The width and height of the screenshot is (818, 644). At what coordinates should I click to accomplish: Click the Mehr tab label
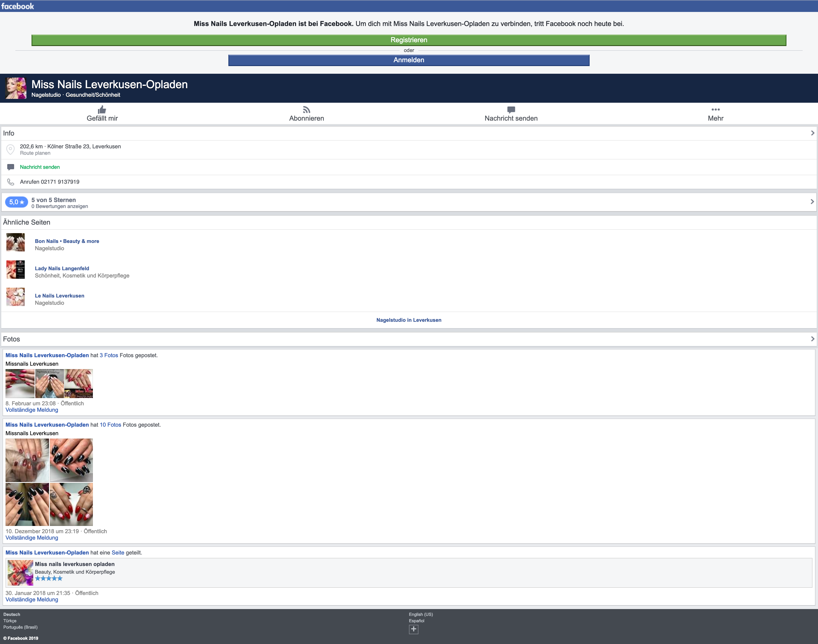point(716,118)
